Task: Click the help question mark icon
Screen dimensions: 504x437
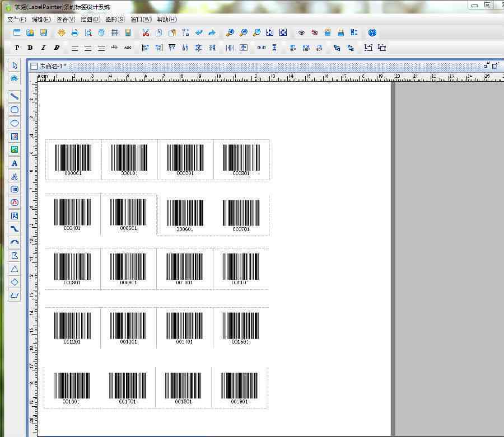Action: pyautogui.click(x=372, y=32)
